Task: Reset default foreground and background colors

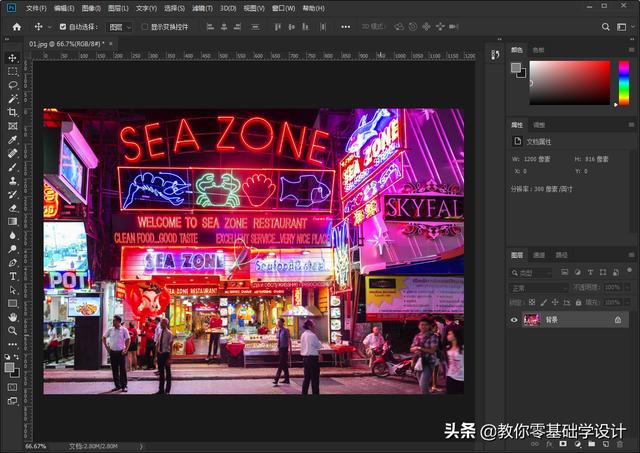Action: point(8,357)
